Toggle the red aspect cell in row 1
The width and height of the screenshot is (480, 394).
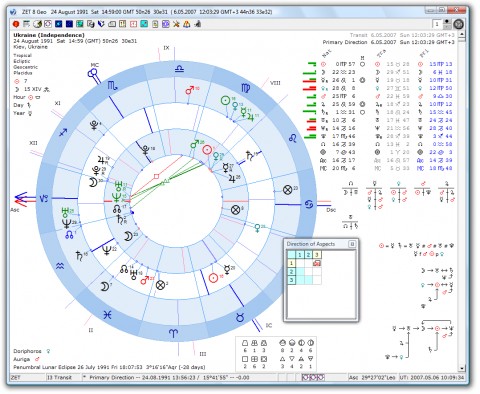[x=317, y=263]
